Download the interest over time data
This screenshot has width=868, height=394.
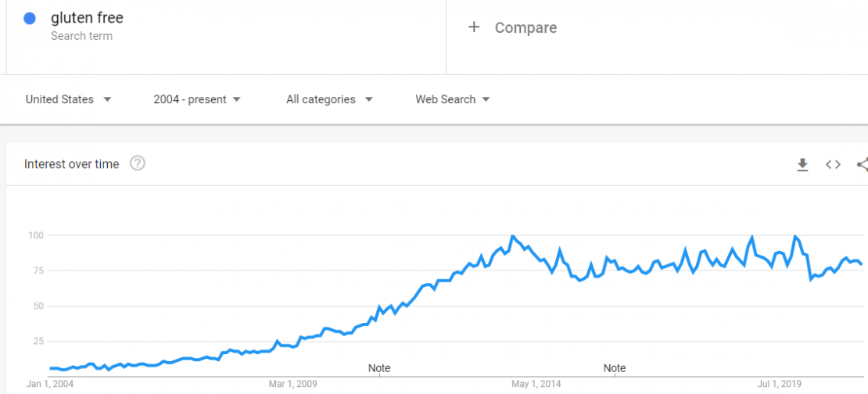(x=802, y=164)
